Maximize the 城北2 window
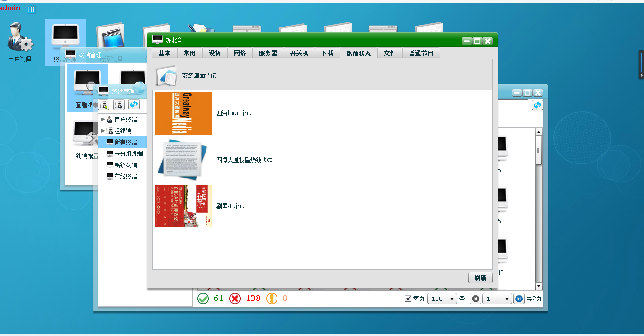 477,41
